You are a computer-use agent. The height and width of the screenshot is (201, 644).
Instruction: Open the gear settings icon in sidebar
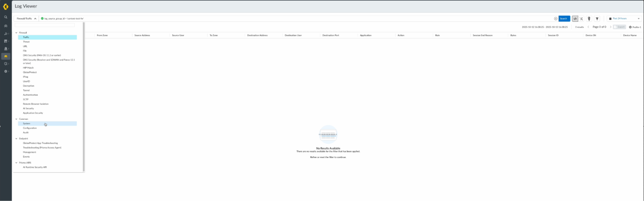[5, 71]
